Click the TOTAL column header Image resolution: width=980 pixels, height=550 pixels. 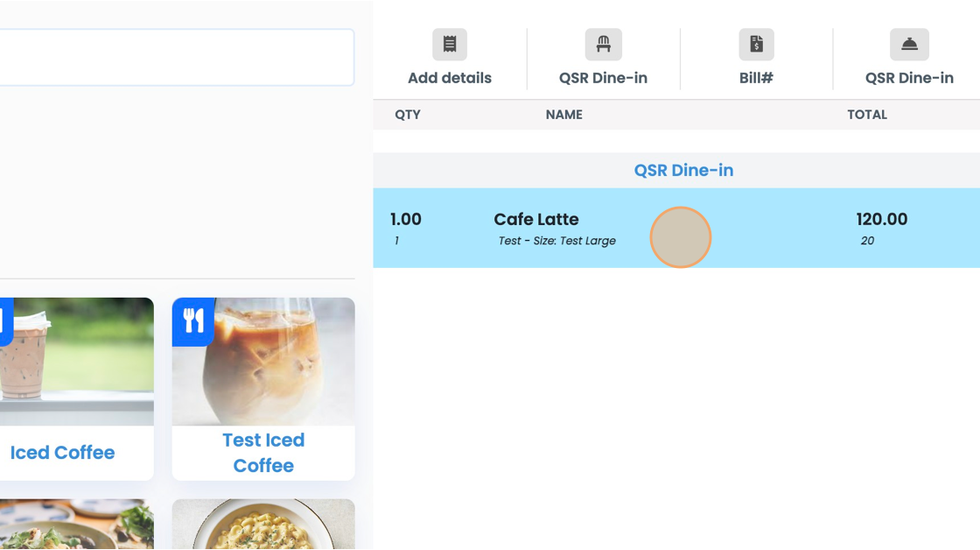(867, 115)
